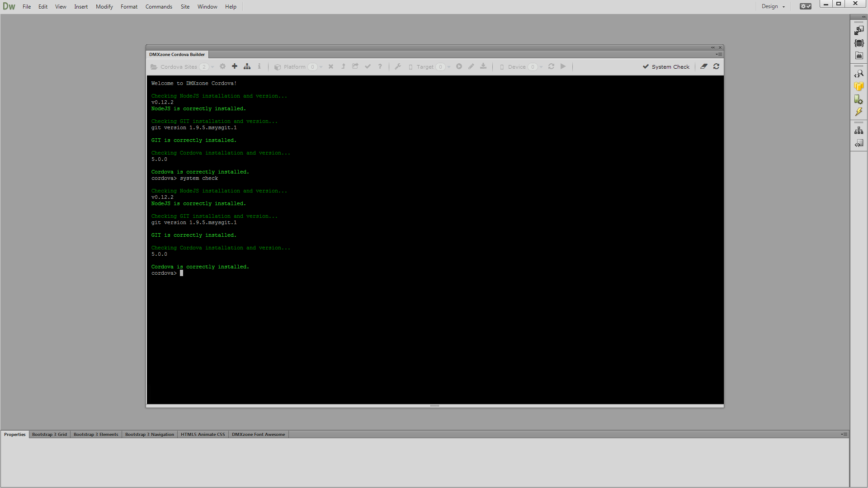This screenshot has width=868, height=488.
Task: Open the site structure sitemap icon in the Cordova toolbar
Action: [x=247, y=66]
